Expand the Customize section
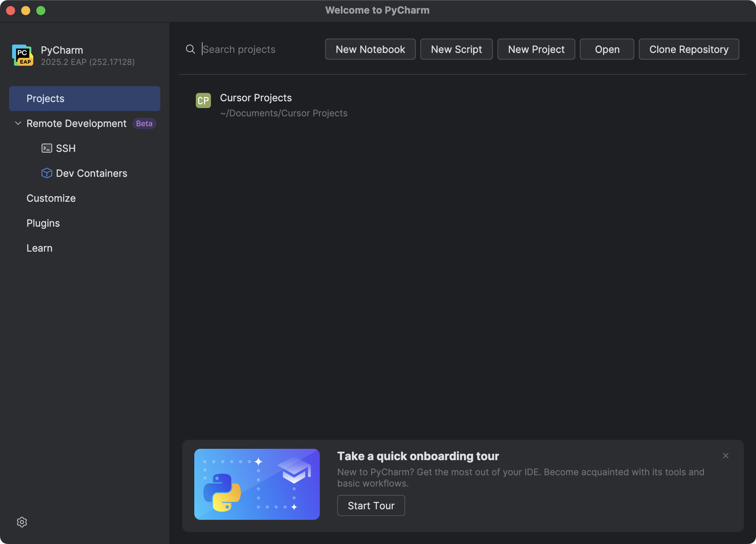756x544 pixels. tap(51, 198)
